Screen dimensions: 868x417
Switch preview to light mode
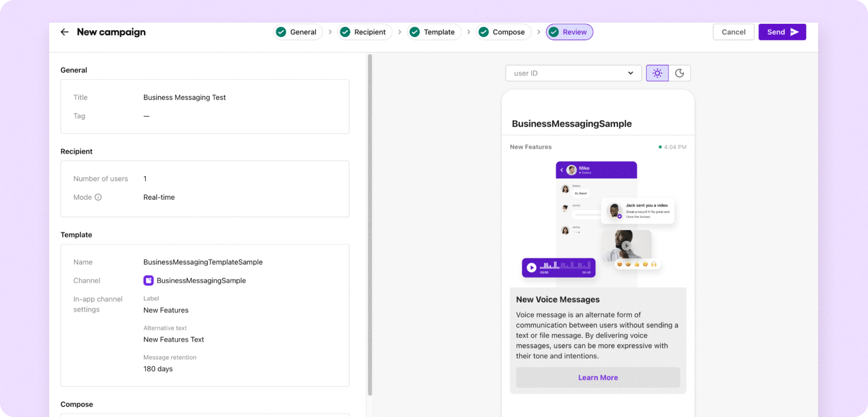657,73
